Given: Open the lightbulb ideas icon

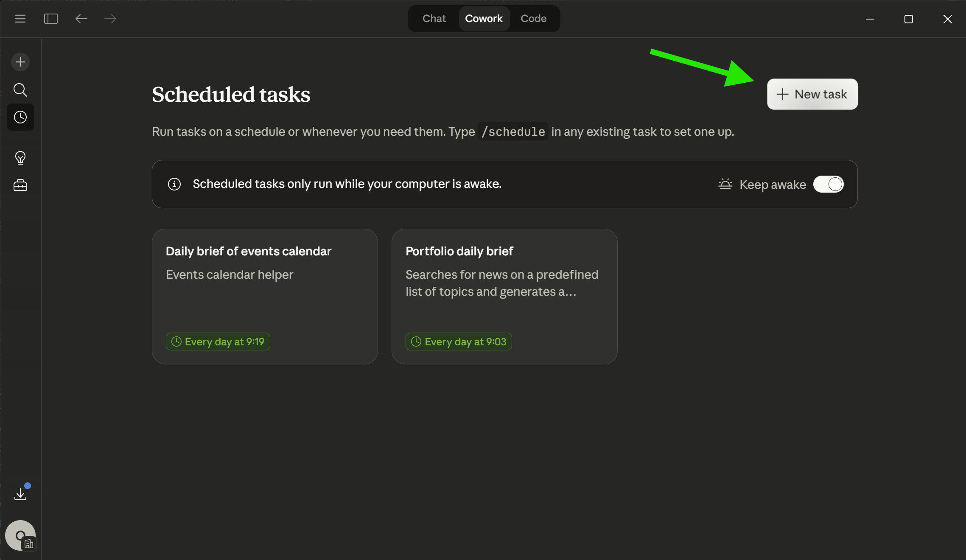Looking at the screenshot, I should coord(20,158).
